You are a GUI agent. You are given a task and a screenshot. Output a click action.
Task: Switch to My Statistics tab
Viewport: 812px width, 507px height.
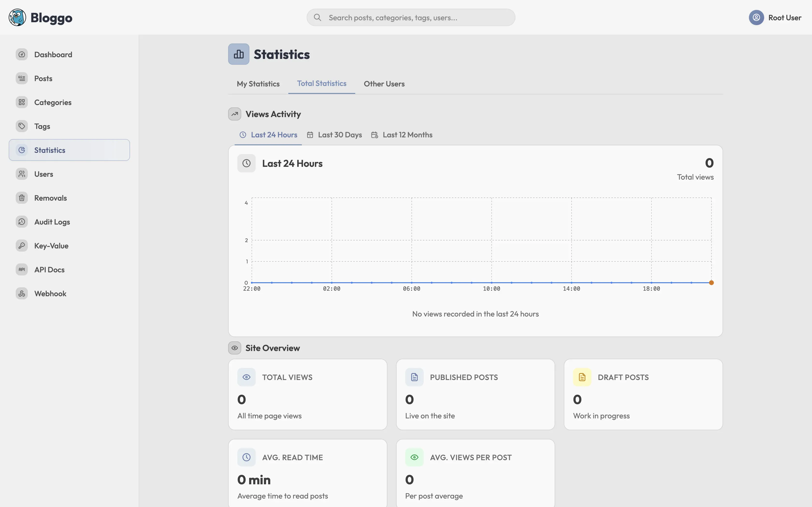(258, 84)
